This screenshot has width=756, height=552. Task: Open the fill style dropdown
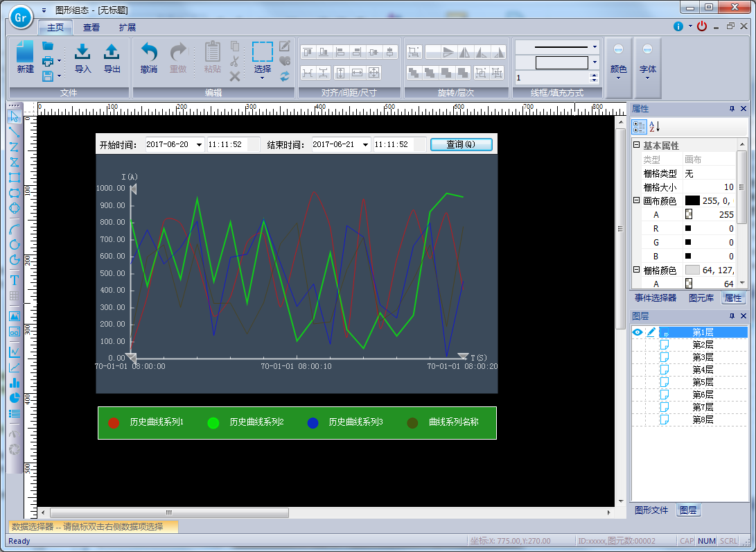pos(595,62)
